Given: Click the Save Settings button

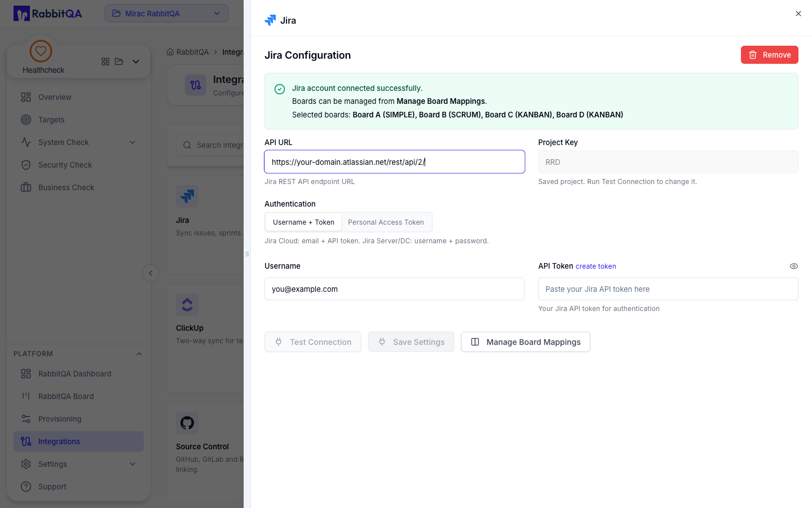Looking at the screenshot, I should point(411,342).
